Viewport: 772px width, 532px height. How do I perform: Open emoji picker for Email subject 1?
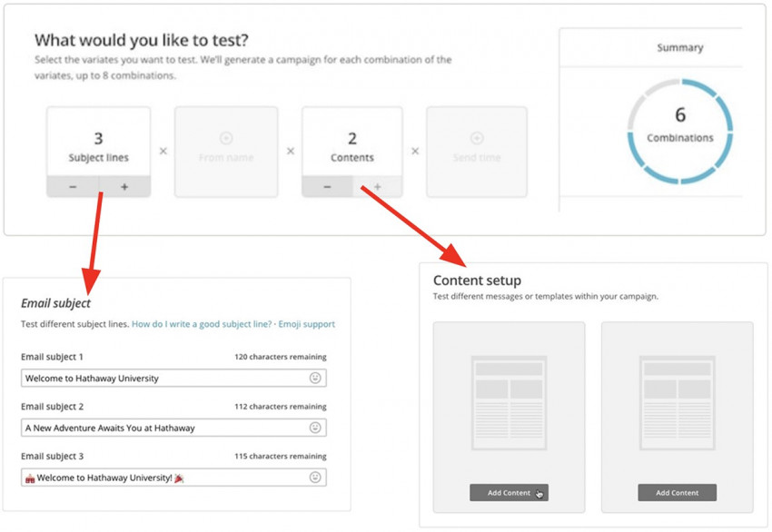[x=315, y=378]
